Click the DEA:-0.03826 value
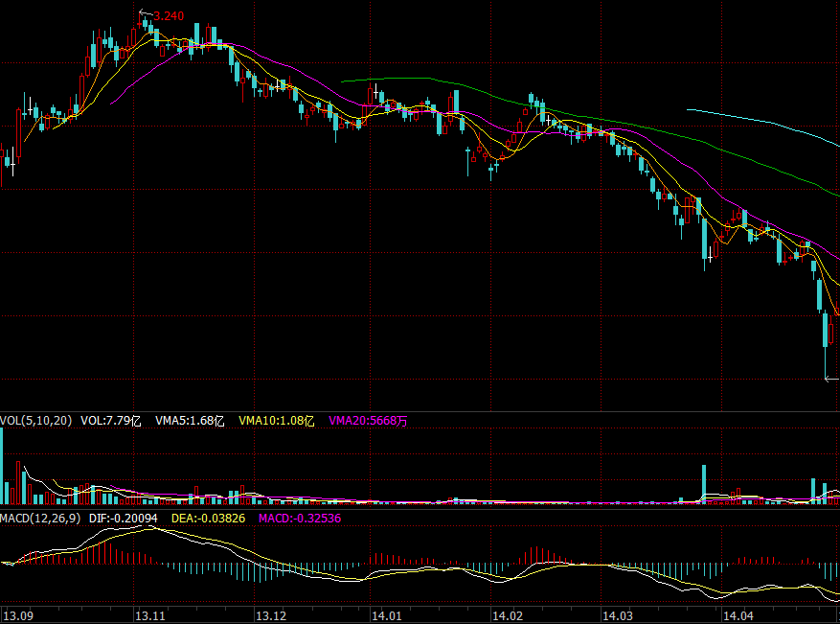 pyautogui.click(x=208, y=519)
